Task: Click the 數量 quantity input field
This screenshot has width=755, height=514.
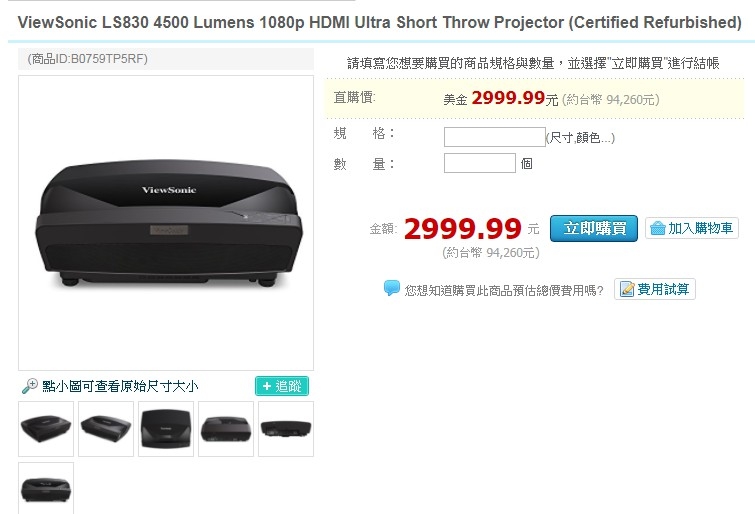Action: [x=480, y=163]
